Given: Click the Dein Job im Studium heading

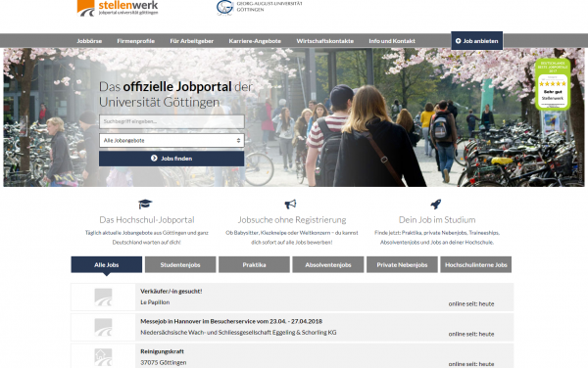Looking at the screenshot, I should [x=437, y=220].
